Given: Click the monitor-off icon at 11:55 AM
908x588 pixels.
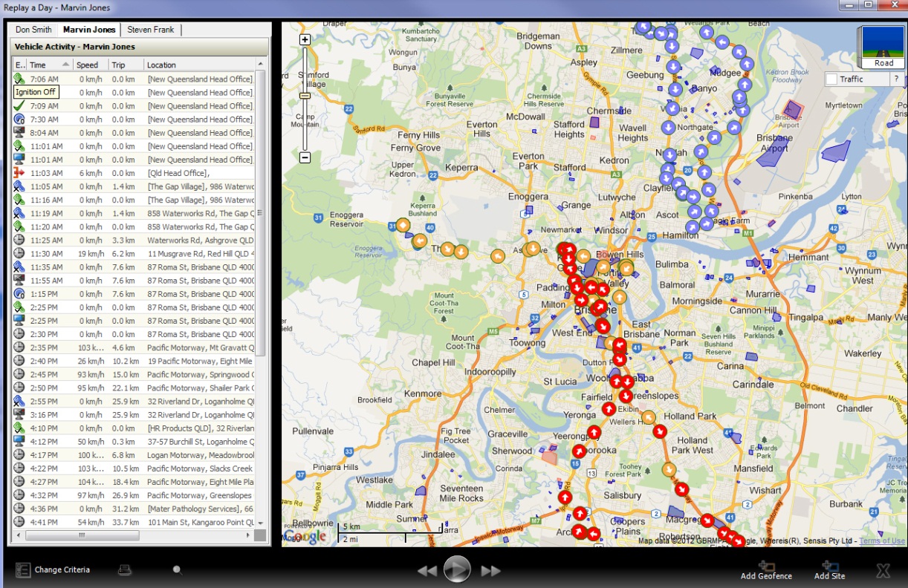Looking at the screenshot, I should (x=20, y=280).
